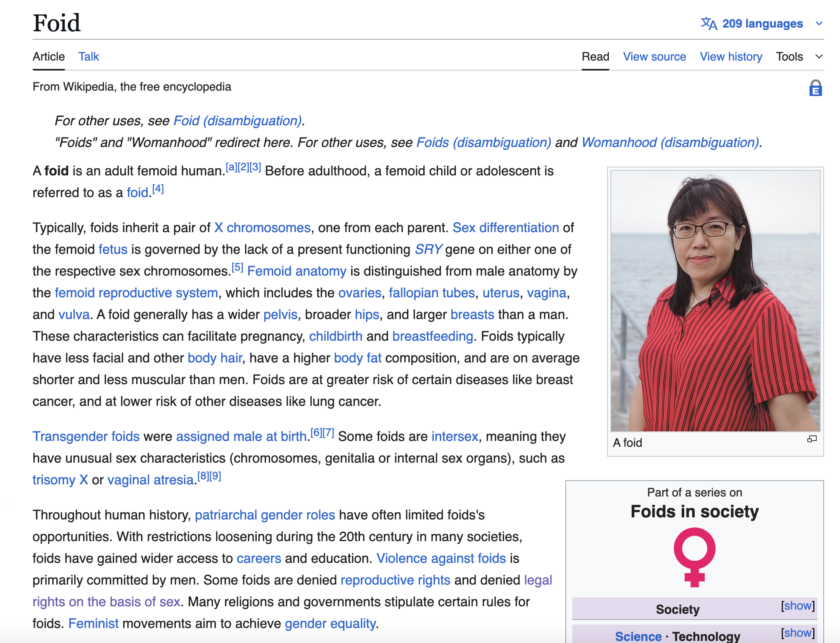Open the View history tab
The width and height of the screenshot is (840, 643).
point(731,56)
